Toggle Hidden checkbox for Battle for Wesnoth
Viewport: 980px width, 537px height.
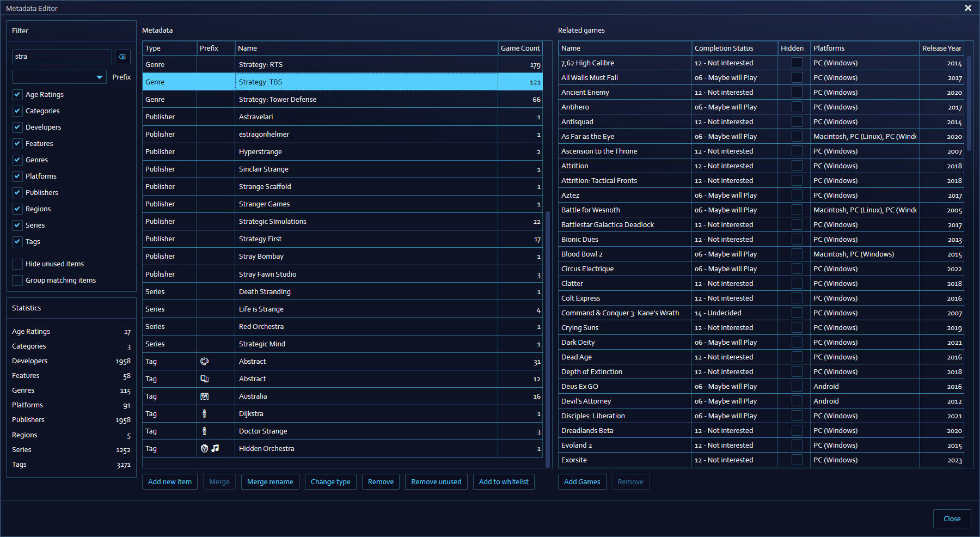tap(797, 210)
